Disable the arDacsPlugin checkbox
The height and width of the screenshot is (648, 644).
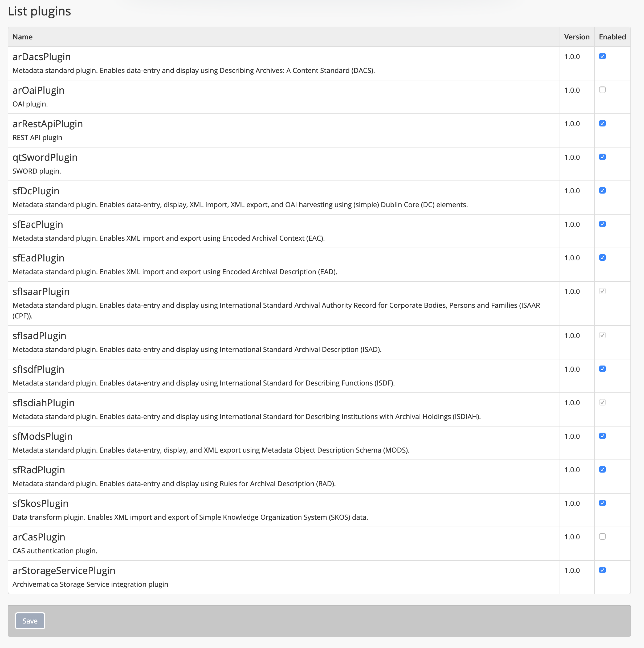[x=602, y=56]
